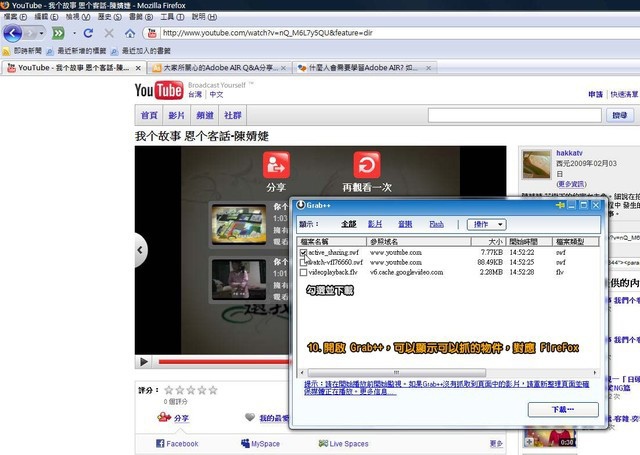
Task: Open 編輯 menu
Action: click(46, 17)
